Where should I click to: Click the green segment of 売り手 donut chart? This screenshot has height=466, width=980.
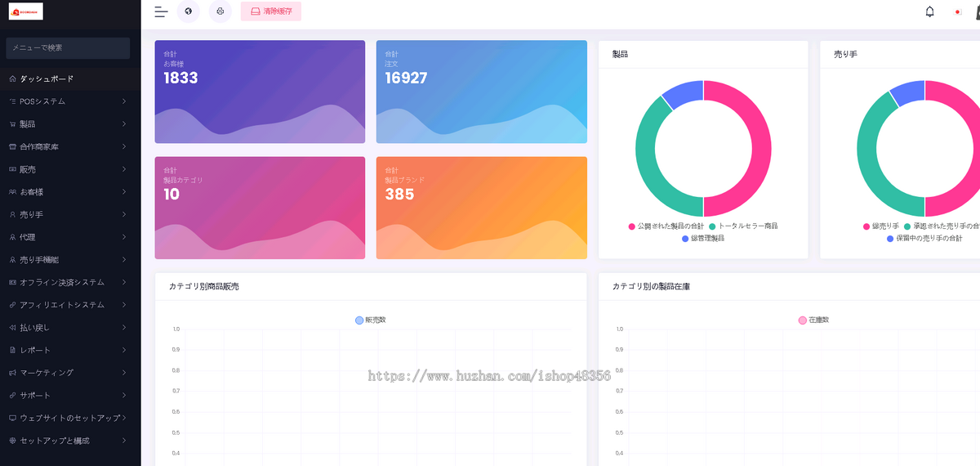(866, 155)
